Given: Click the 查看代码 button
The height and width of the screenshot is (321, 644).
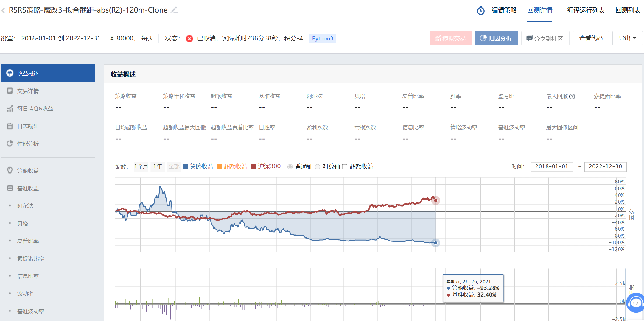Looking at the screenshot, I should click(591, 38).
